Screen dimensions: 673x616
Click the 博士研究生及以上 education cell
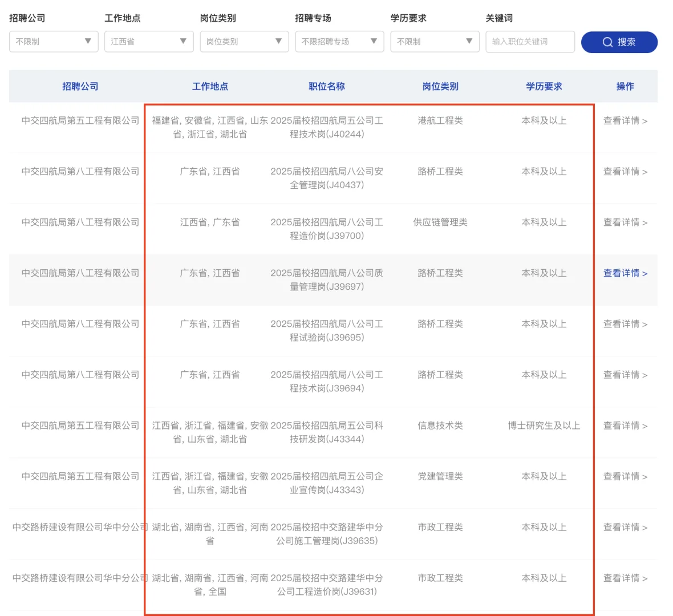544,425
